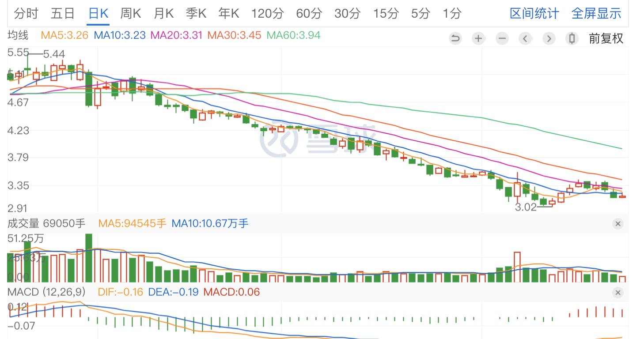Screen dimensions: 644x339
Task: Switch to the 60分 interval tab
Action: (x=309, y=14)
